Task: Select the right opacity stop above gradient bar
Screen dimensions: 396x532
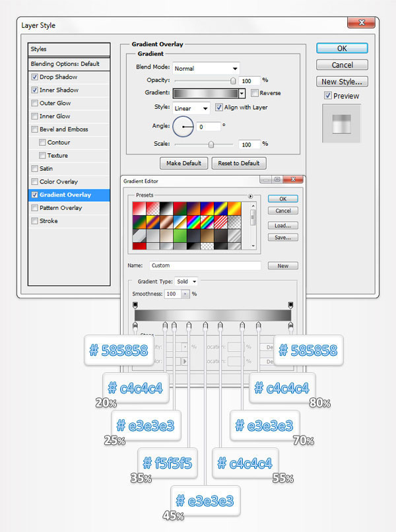Action: (x=290, y=305)
